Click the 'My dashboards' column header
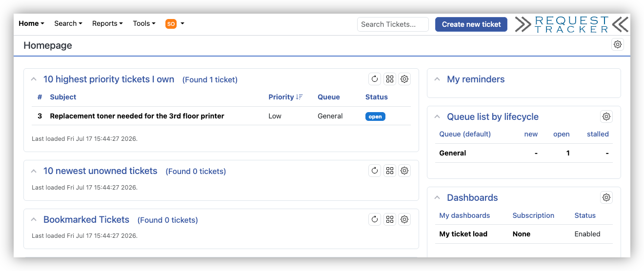Viewport: 644px width, 271px height. [464, 215]
